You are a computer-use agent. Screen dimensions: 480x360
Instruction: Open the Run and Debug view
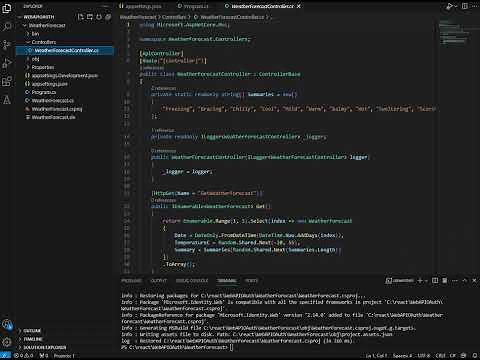tap(7, 63)
